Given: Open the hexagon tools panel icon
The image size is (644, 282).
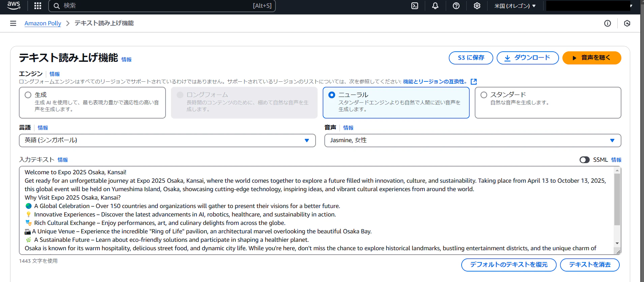Looking at the screenshot, I should click(627, 23).
